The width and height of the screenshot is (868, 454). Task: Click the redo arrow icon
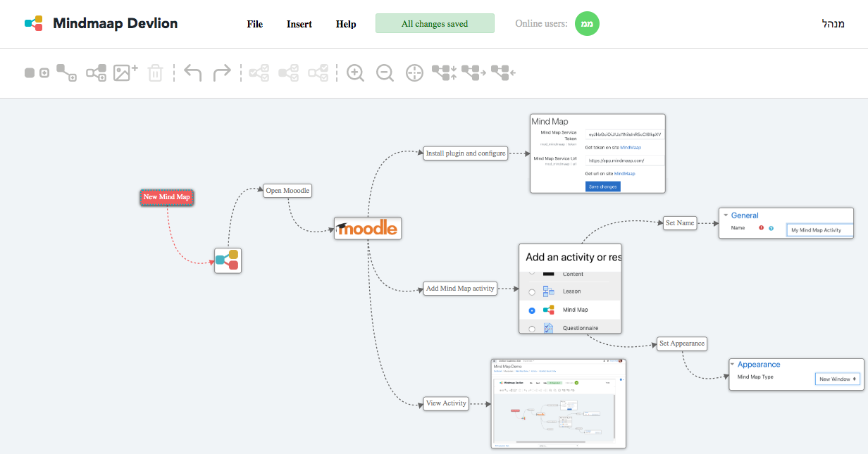tap(222, 72)
